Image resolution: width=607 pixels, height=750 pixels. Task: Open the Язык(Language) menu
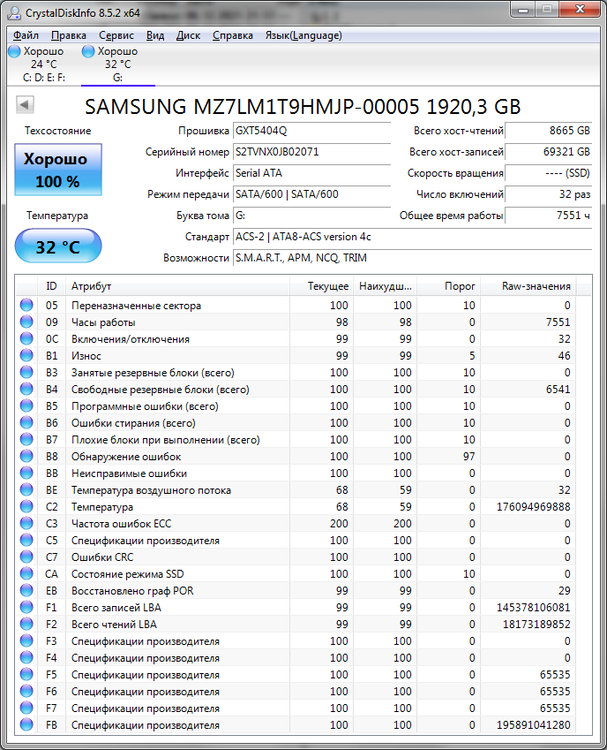coord(304,35)
